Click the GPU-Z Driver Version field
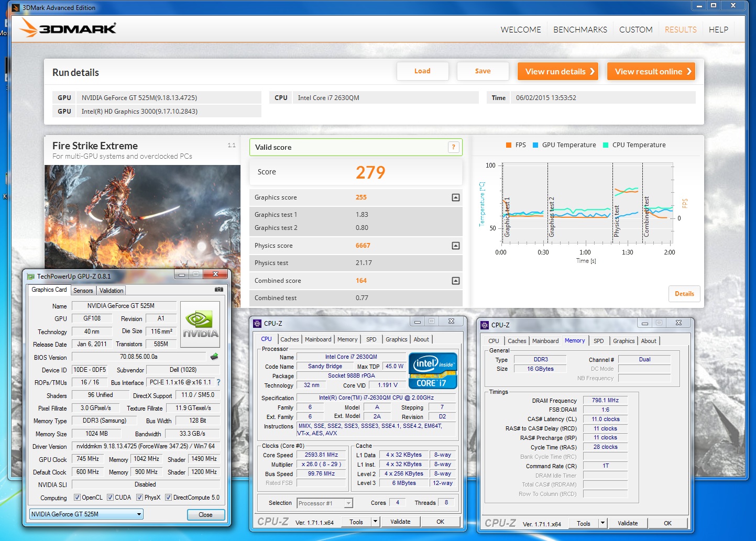 [x=146, y=447]
